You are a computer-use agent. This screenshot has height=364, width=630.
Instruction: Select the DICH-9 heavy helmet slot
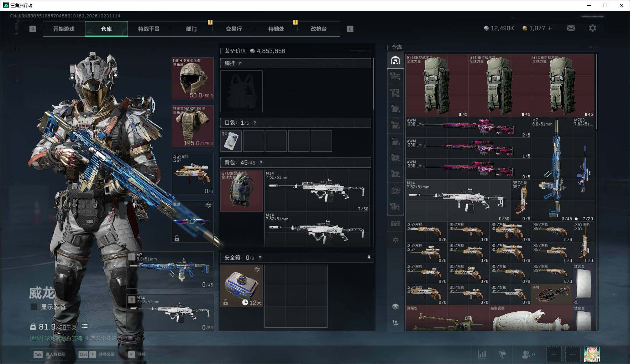point(193,78)
